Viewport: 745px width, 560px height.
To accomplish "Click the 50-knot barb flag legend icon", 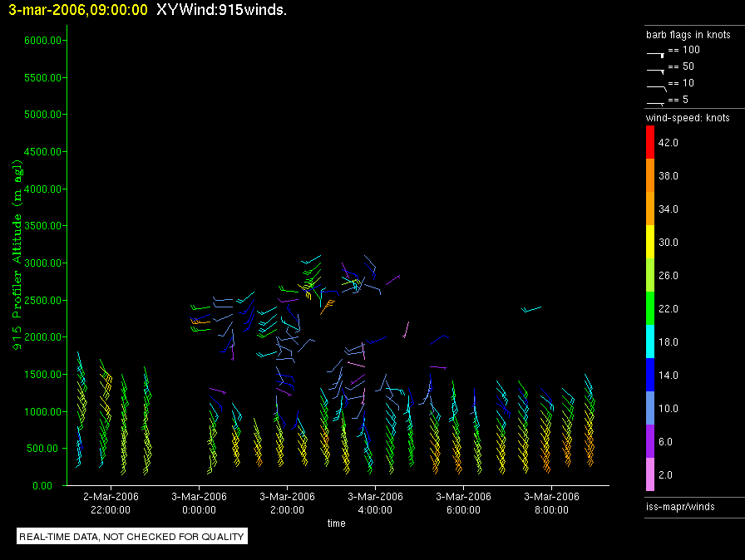I will pyautogui.click(x=656, y=69).
